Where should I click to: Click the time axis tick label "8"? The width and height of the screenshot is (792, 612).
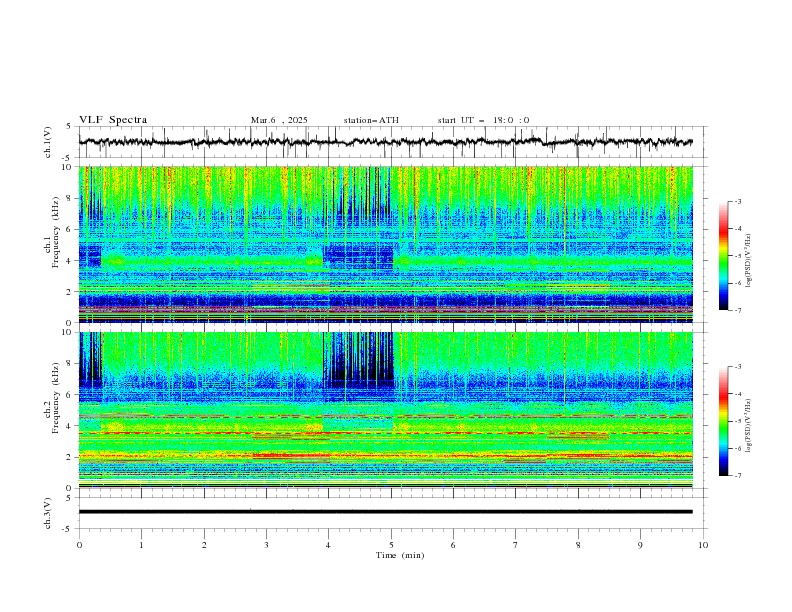578,545
